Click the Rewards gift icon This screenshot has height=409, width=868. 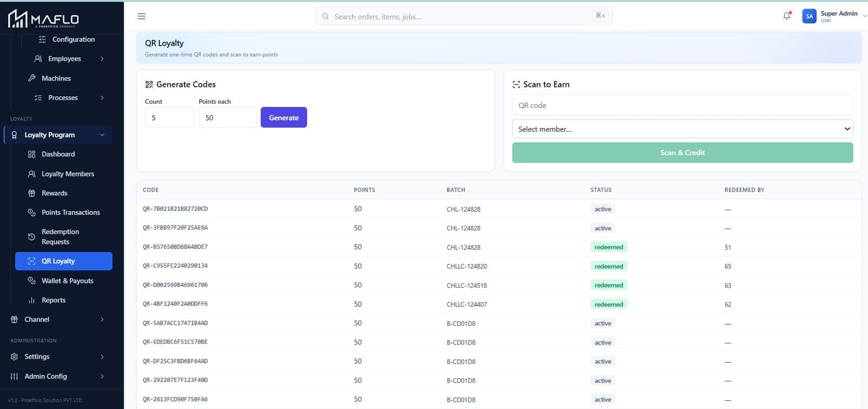click(x=31, y=193)
